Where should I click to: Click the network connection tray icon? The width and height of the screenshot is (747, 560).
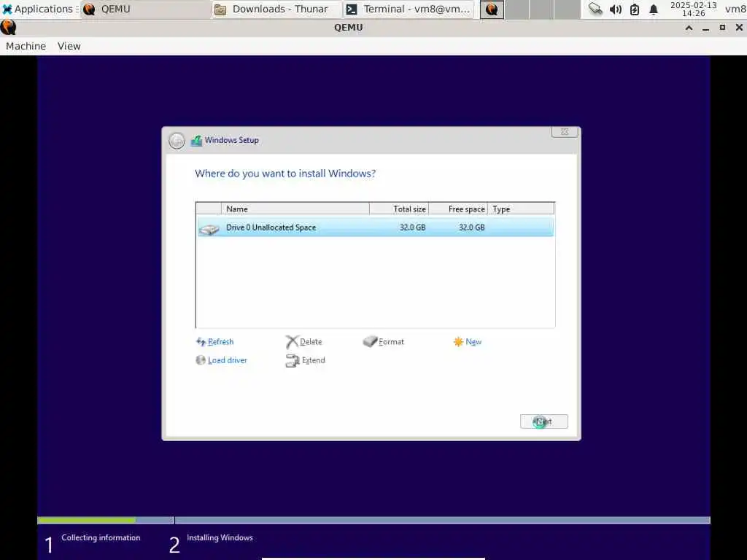[595, 9]
